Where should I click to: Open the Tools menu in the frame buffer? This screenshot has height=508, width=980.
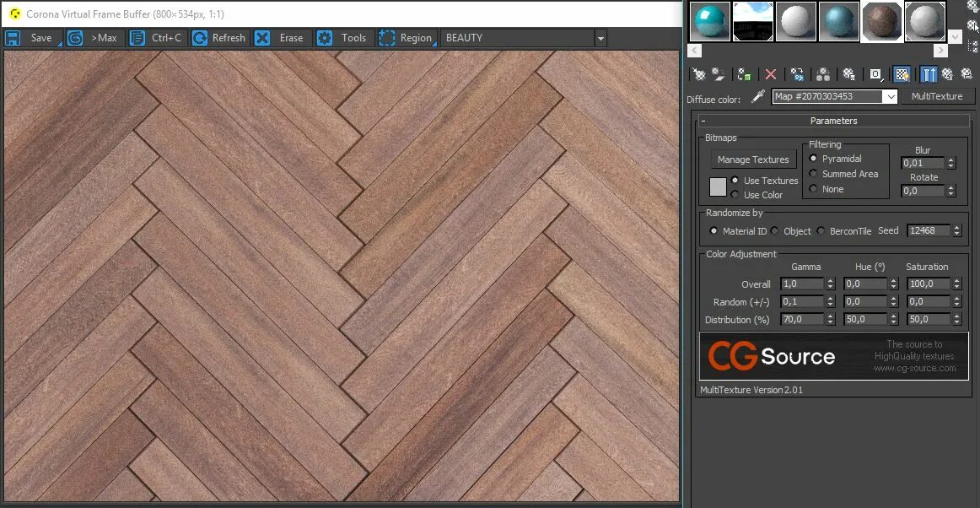(345, 37)
